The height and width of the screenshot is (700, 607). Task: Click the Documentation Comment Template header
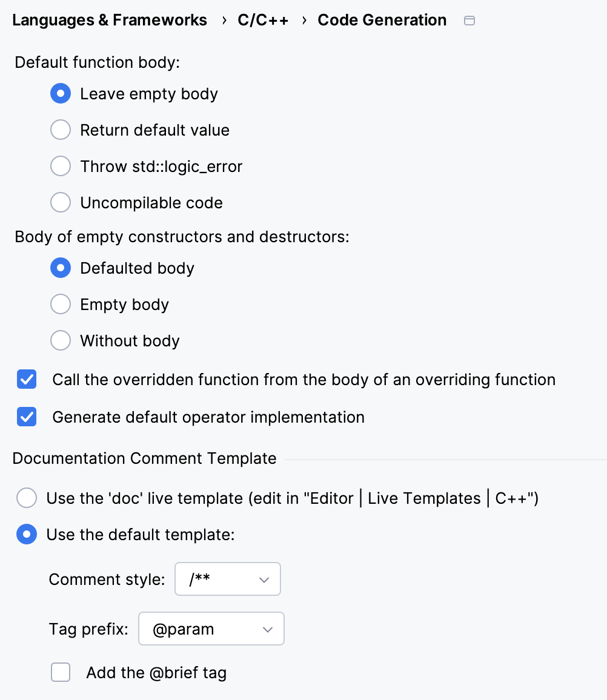[x=145, y=458]
